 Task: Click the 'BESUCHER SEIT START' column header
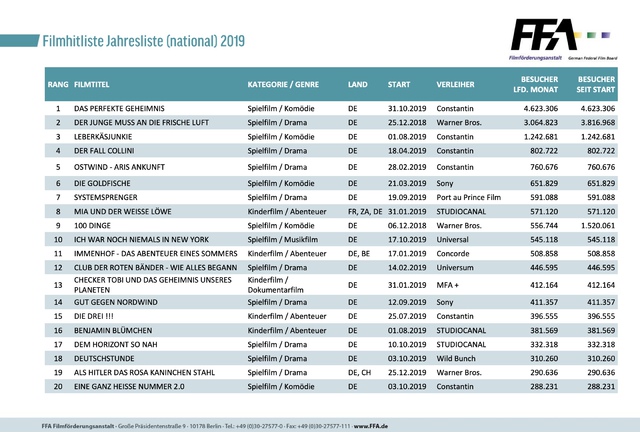pyautogui.click(x=596, y=85)
